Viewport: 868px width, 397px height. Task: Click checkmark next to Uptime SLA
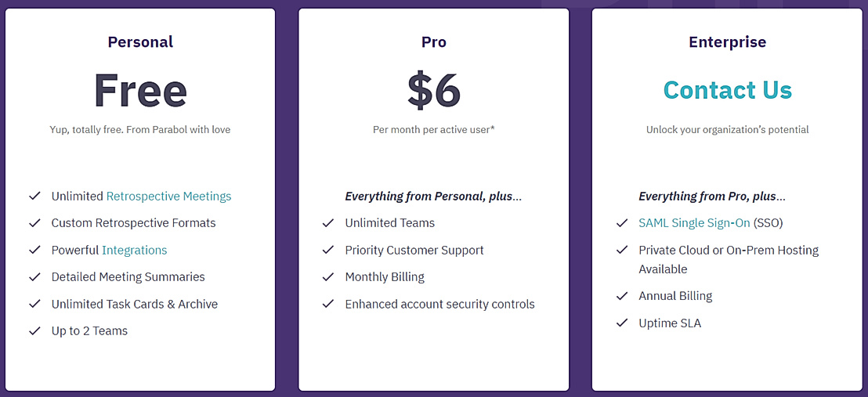(x=622, y=323)
